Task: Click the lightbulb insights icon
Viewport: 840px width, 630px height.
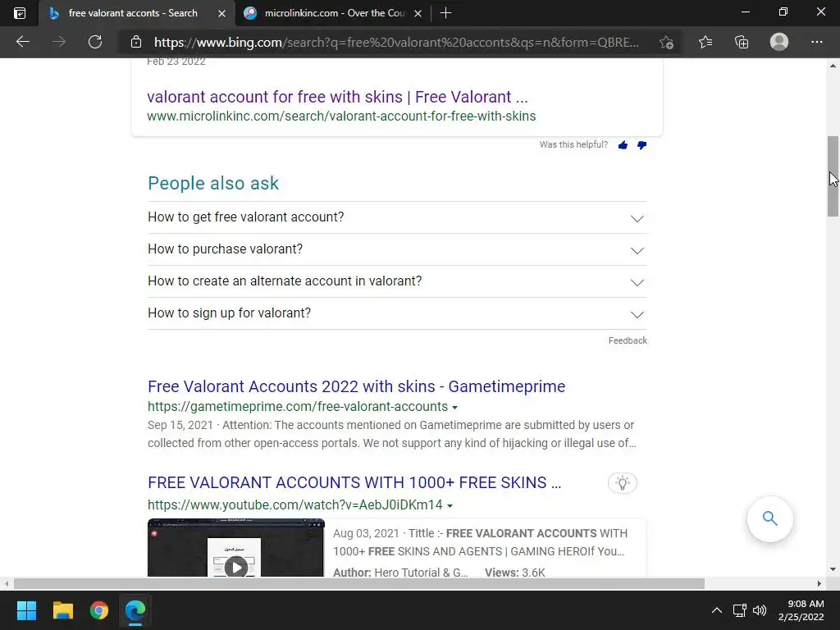Action: pos(623,483)
